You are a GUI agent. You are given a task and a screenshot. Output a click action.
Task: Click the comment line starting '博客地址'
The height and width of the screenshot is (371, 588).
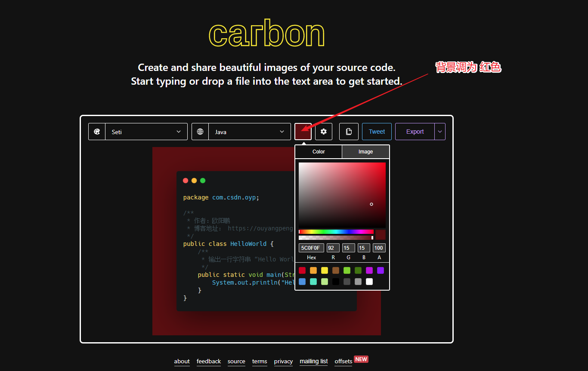coord(240,228)
